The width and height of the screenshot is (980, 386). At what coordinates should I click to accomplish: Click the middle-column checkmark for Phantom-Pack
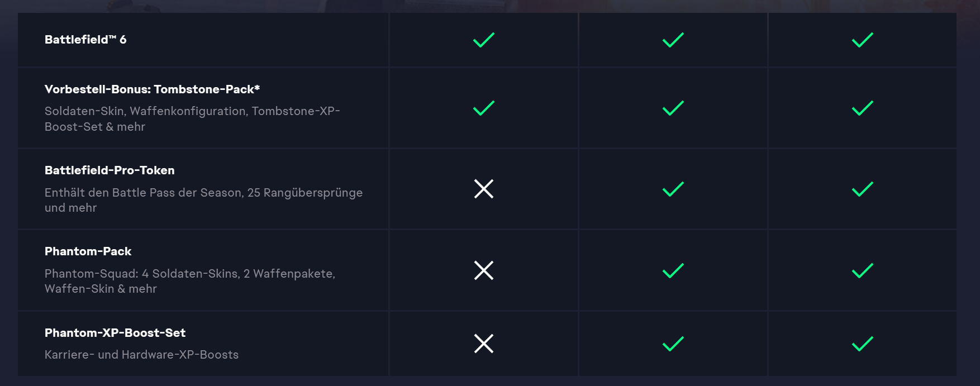(x=673, y=271)
